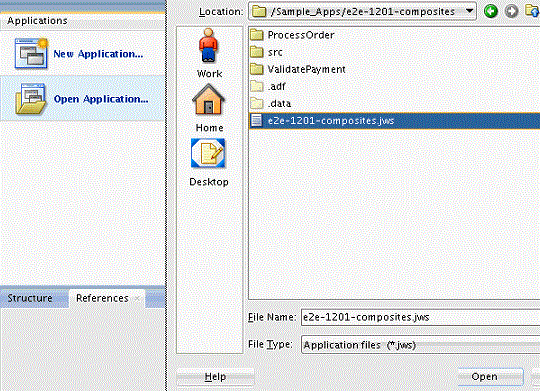
Task: Close the References tab
Action: click(x=137, y=298)
